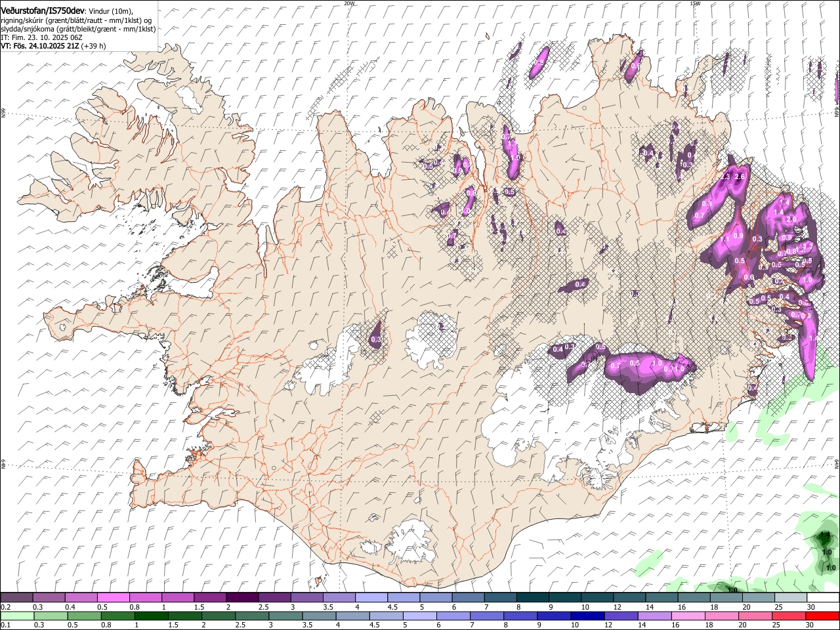
Task: Click the white swatch after 30 in upper legend
Action: (x=822, y=597)
